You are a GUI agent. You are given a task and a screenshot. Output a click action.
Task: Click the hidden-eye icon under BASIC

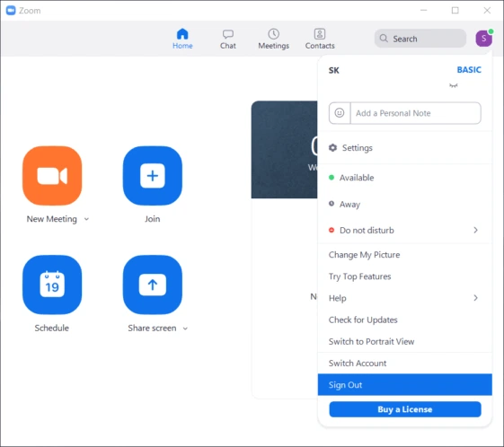pyautogui.click(x=453, y=85)
